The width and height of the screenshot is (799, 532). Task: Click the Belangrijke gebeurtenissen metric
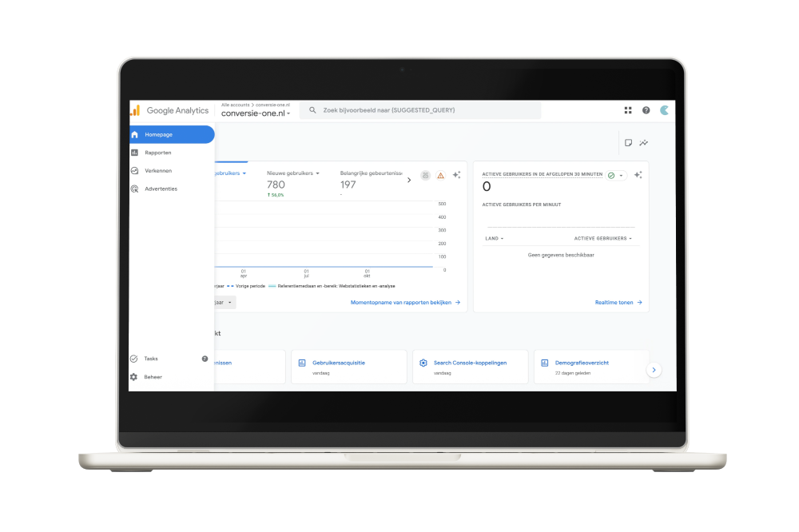coord(371,173)
